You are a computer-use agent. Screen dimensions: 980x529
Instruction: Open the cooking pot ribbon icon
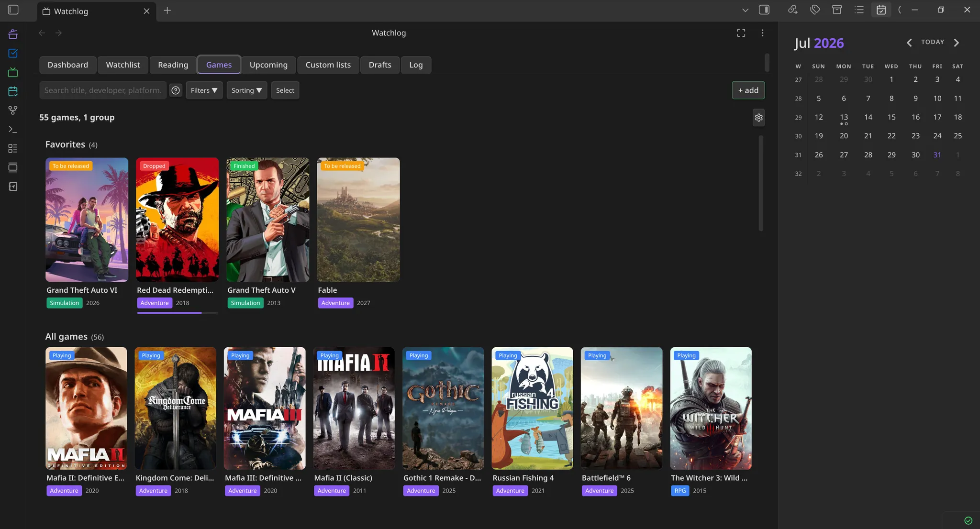(x=13, y=34)
